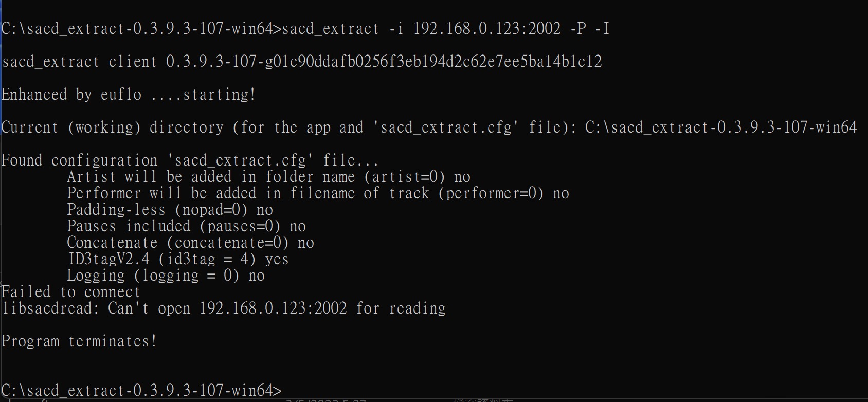The height and width of the screenshot is (402, 868).
Task: Click the 'Program terminates!' message
Action: (x=79, y=341)
